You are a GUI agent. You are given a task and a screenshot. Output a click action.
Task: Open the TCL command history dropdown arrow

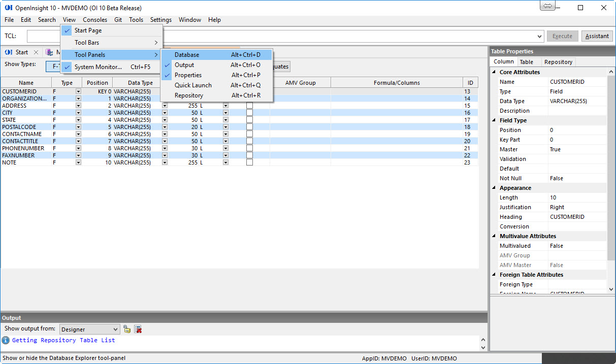tap(539, 37)
